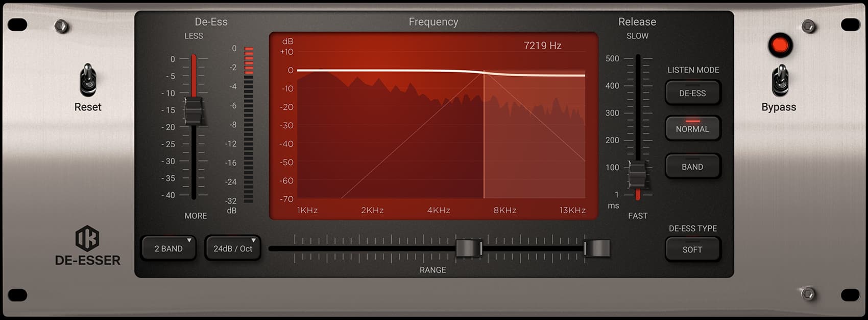Screen dimensions: 868x320
Task: Flip the Reset toggle switch
Action: click(88, 80)
